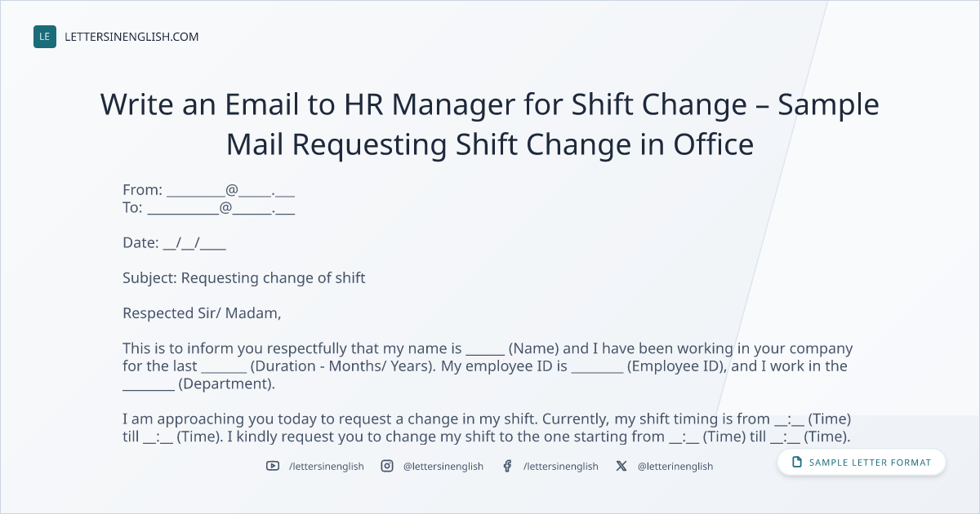980x514 pixels.
Task: Open the @lettersinenglish Instagram handle
Action: (x=443, y=466)
